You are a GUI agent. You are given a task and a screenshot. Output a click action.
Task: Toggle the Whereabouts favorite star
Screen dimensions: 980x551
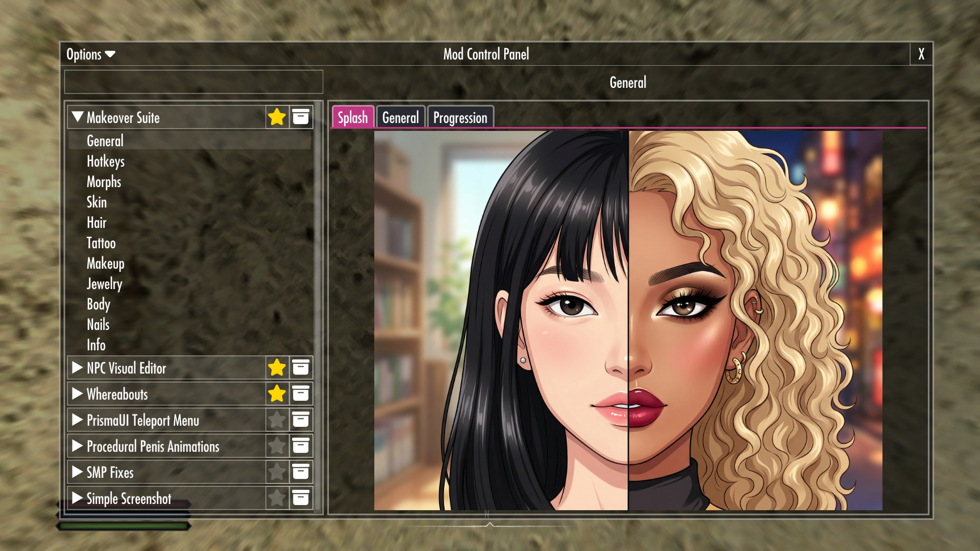pos(277,394)
